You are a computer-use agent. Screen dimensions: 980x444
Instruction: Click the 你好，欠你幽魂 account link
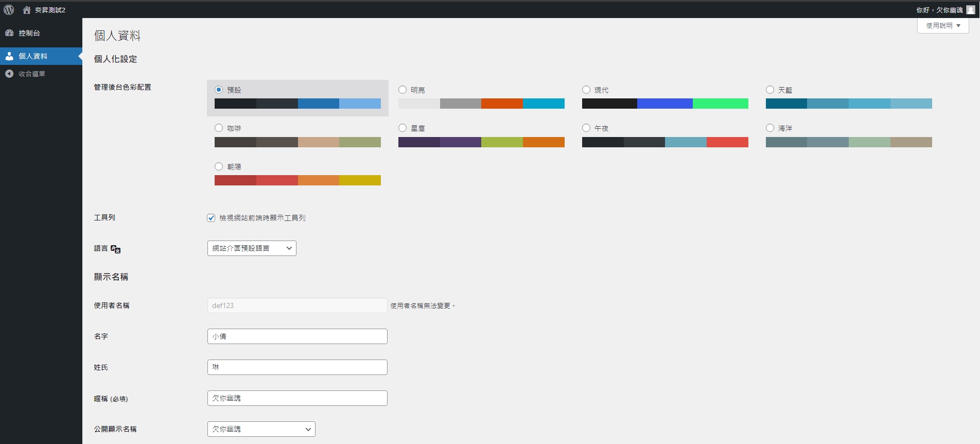(x=939, y=10)
